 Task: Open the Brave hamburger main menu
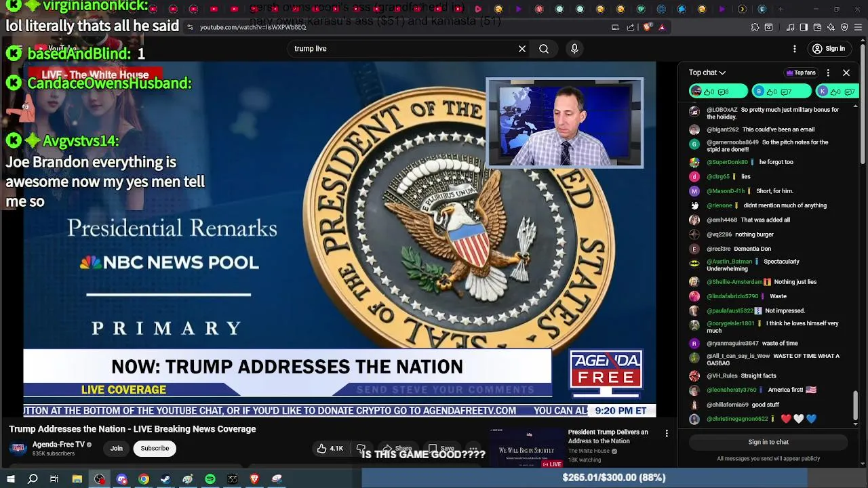858,27
